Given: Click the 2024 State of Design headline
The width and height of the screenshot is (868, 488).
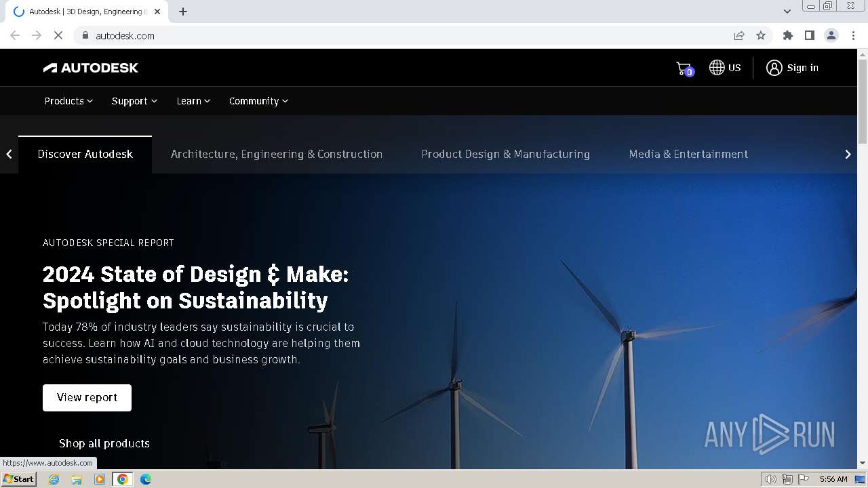Looking at the screenshot, I should (x=196, y=287).
